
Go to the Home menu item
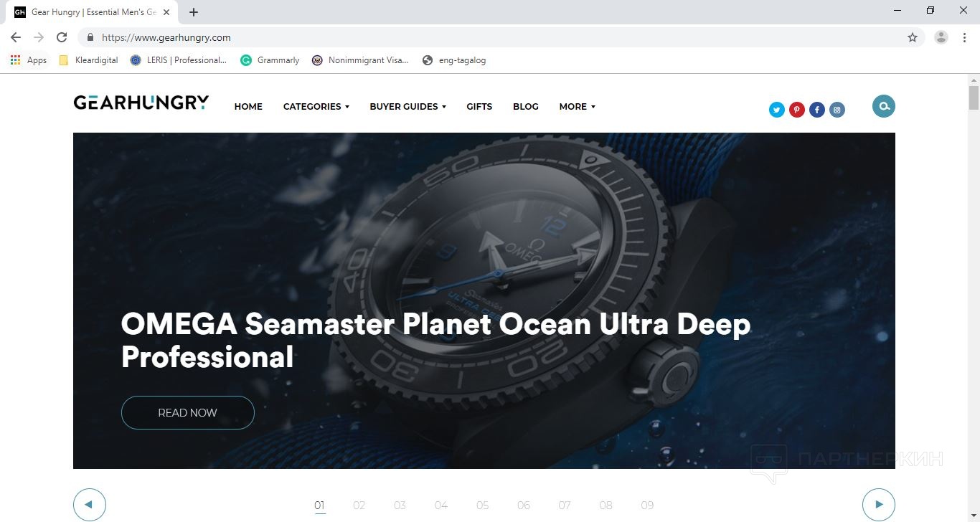tap(248, 106)
